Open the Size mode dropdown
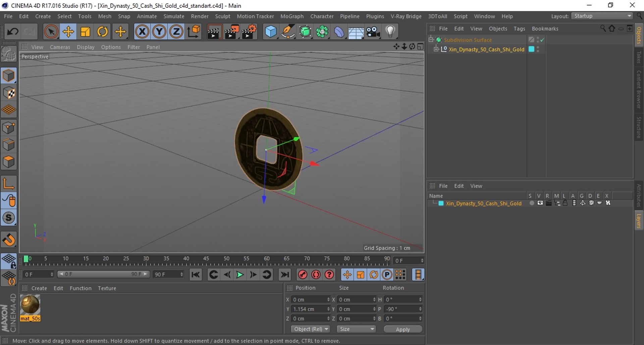This screenshot has height=345, width=644. pos(356,329)
